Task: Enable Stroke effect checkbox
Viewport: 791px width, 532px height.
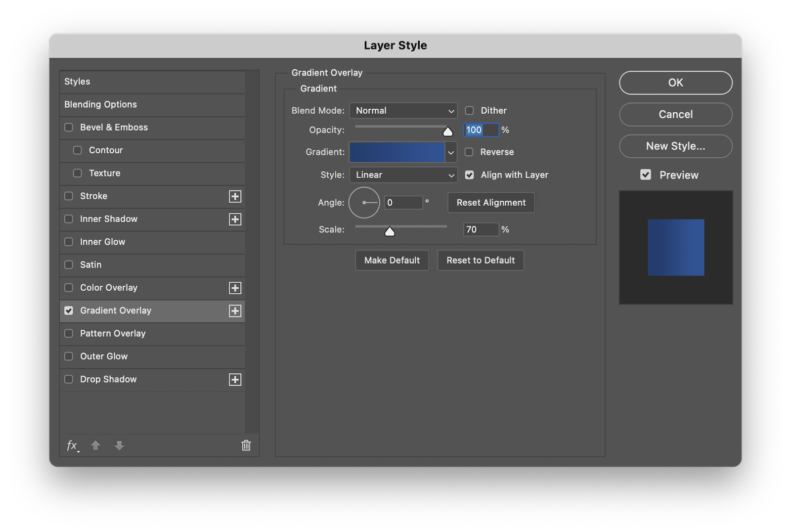Action: (69, 196)
